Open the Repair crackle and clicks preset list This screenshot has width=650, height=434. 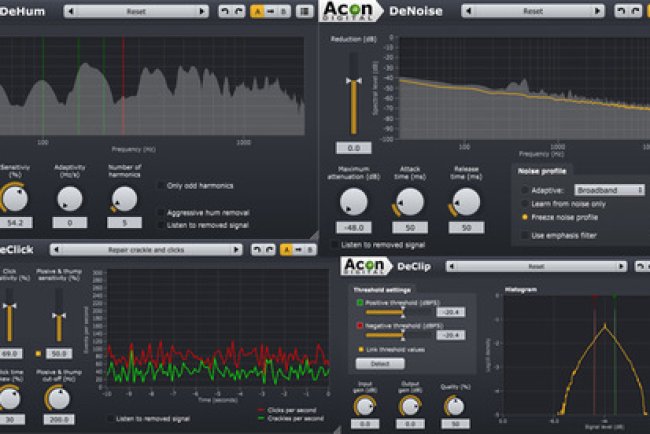[146, 250]
